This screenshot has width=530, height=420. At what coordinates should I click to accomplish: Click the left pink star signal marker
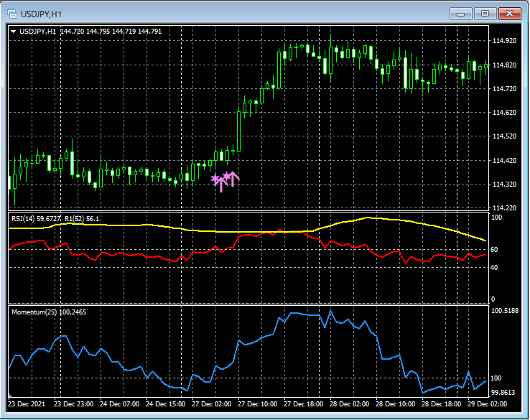[x=214, y=179]
